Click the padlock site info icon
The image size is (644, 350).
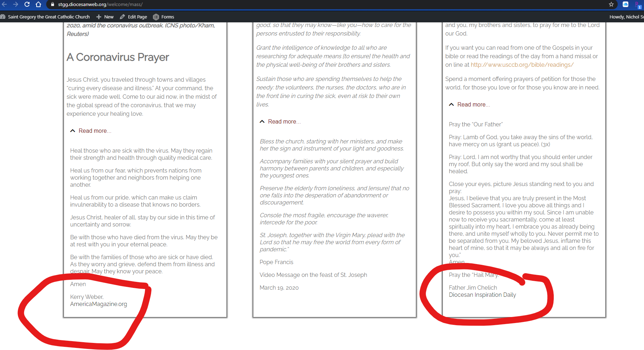pos(53,5)
